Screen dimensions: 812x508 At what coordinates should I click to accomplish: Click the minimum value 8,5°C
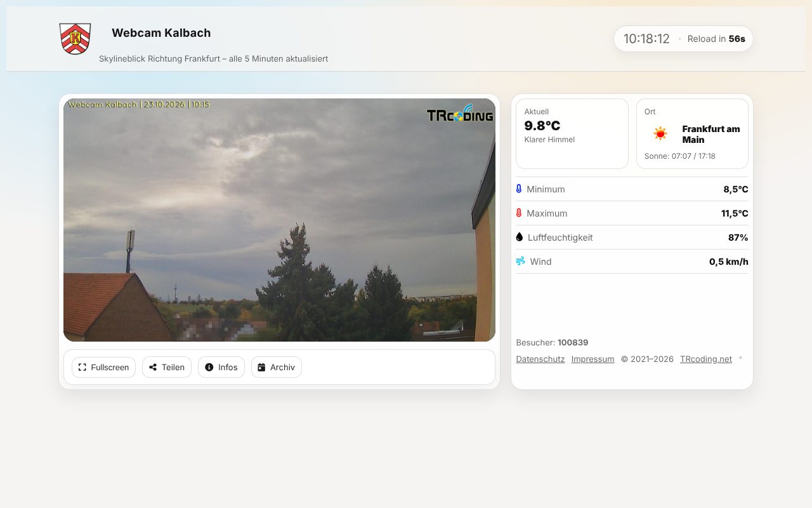click(736, 189)
